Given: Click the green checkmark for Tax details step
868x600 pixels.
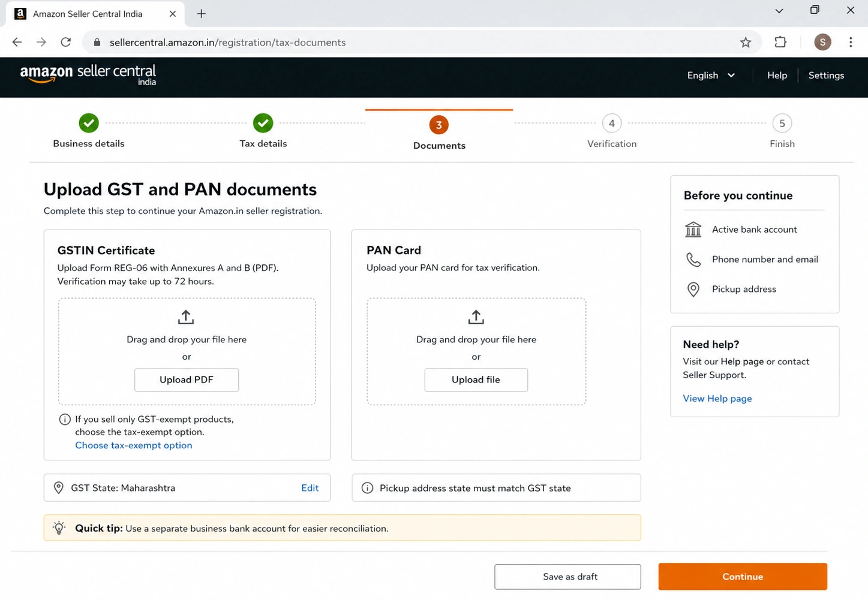Looking at the screenshot, I should point(263,123).
